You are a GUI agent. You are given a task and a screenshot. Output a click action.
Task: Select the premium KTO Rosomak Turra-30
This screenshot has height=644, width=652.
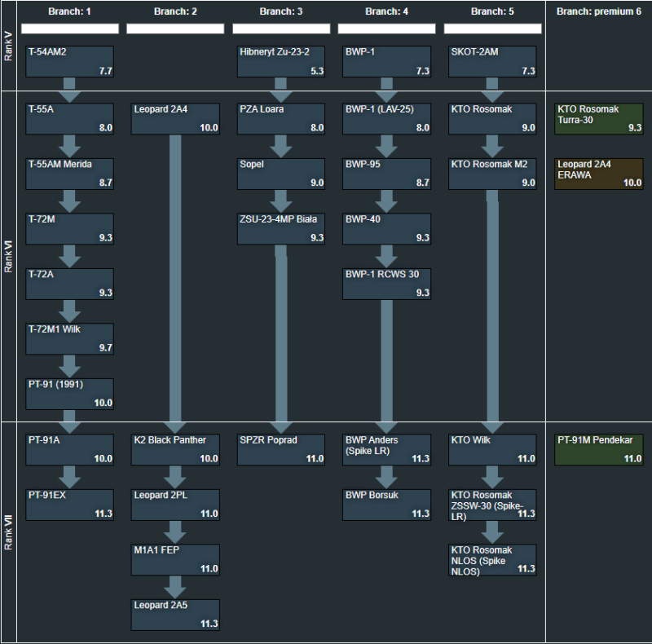pos(599,118)
